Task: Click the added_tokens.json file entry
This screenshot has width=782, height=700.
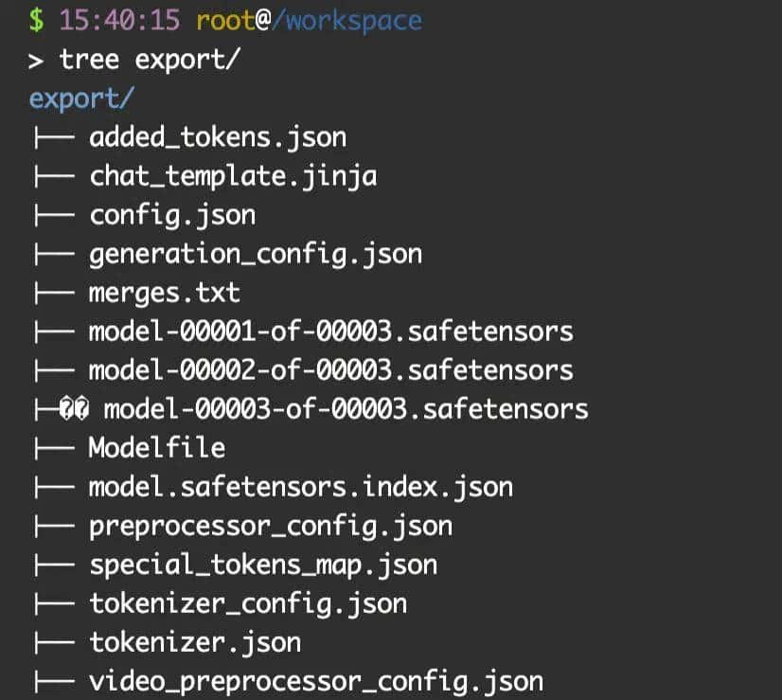Action: click(x=218, y=137)
